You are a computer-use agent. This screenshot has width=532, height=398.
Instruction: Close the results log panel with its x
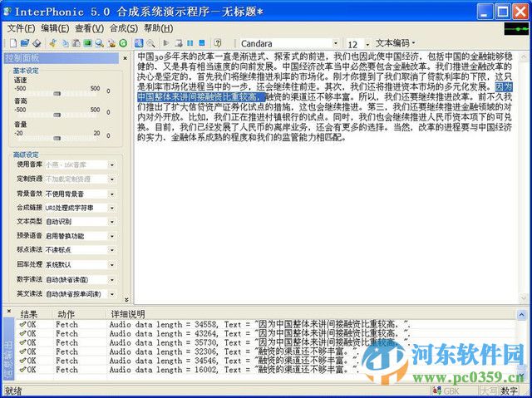coord(9,311)
